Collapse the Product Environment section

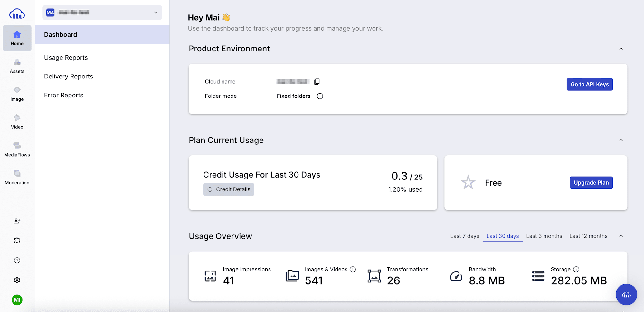click(621, 49)
